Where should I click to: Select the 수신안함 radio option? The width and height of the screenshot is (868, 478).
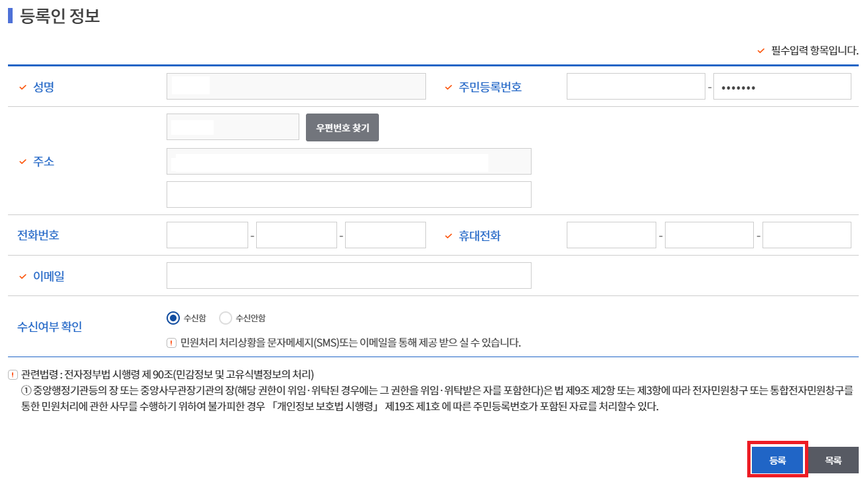(x=226, y=318)
